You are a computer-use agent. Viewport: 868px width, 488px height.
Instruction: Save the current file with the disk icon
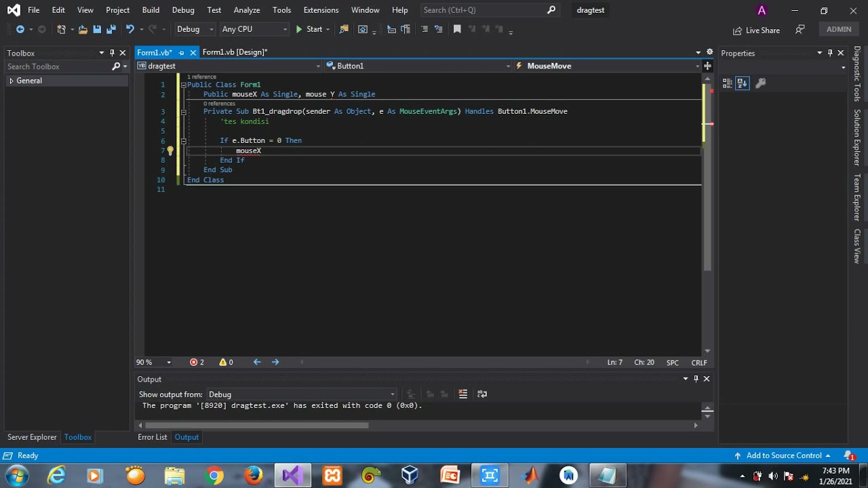pyautogui.click(x=97, y=29)
